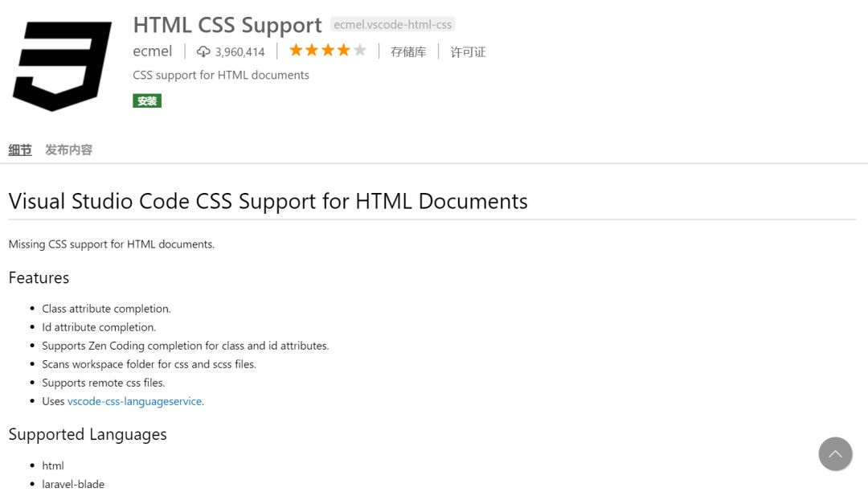Open the 存储库 repository link
Image resolution: width=868 pixels, height=492 pixels.
click(408, 52)
